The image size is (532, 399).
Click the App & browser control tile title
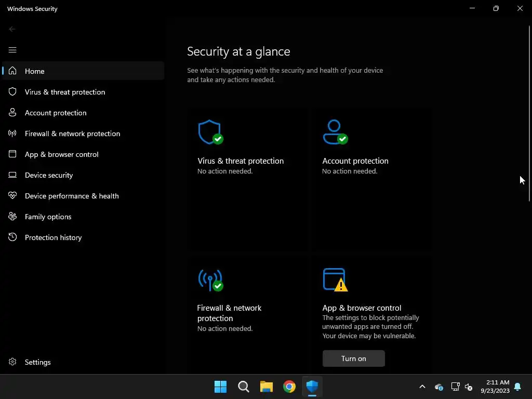click(x=362, y=308)
